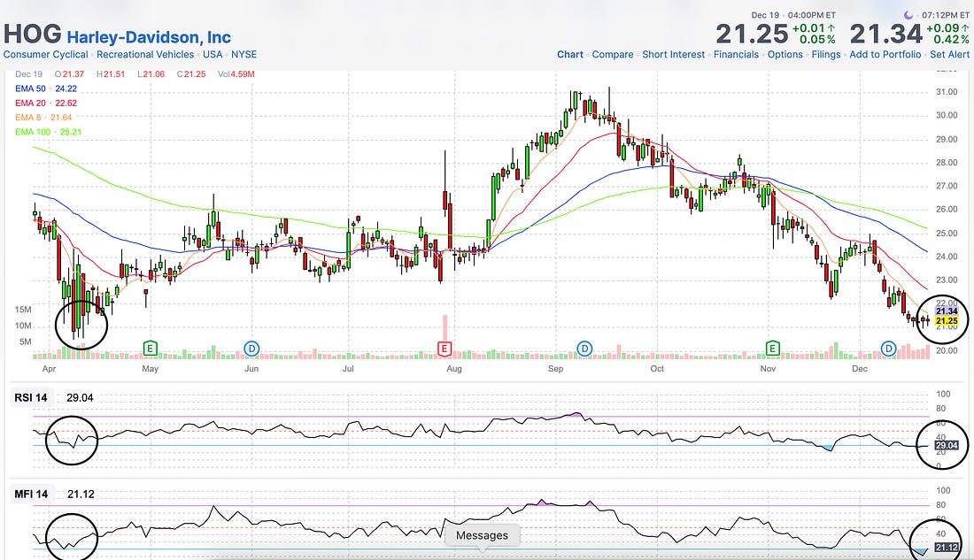Click the yellow 21.25 price axis tag
Viewport: 974px width, 560px height.
[947, 321]
